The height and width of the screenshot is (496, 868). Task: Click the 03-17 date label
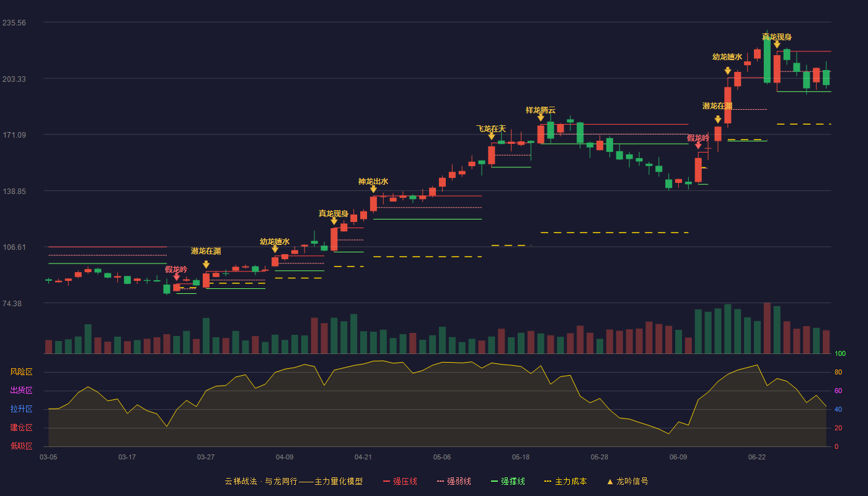[x=127, y=457]
